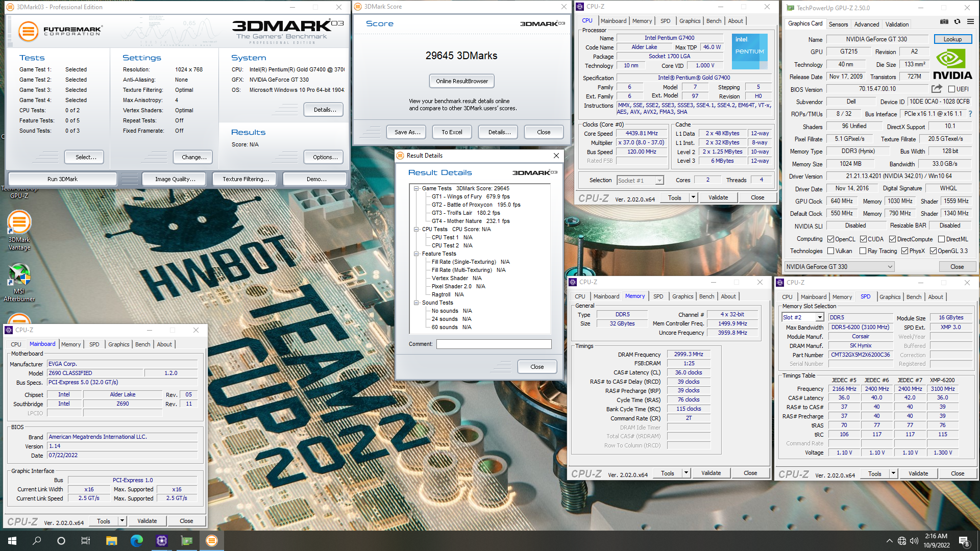This screenshot has height=551, width=980.
Task: Open the GPU-Z hamburger menu
Action: (x=970, y=21)
